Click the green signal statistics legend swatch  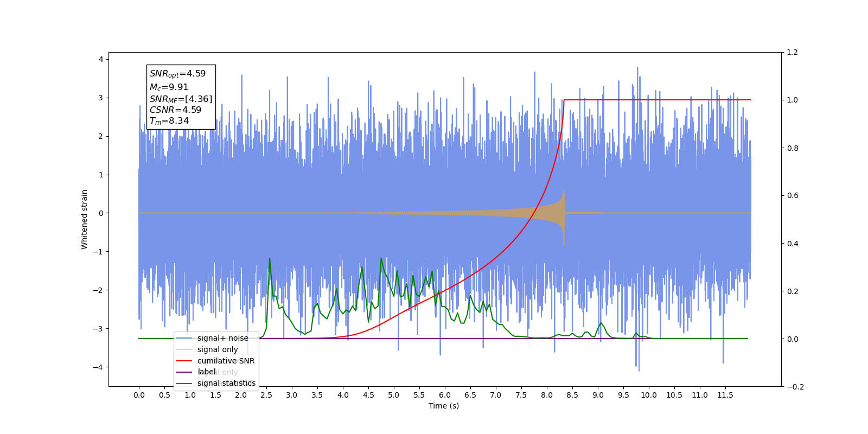tap(184, 384)
